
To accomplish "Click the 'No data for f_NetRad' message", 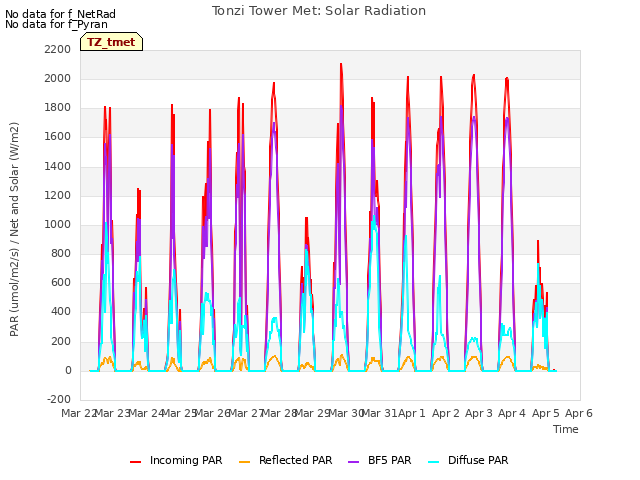I will click(60, 14).
